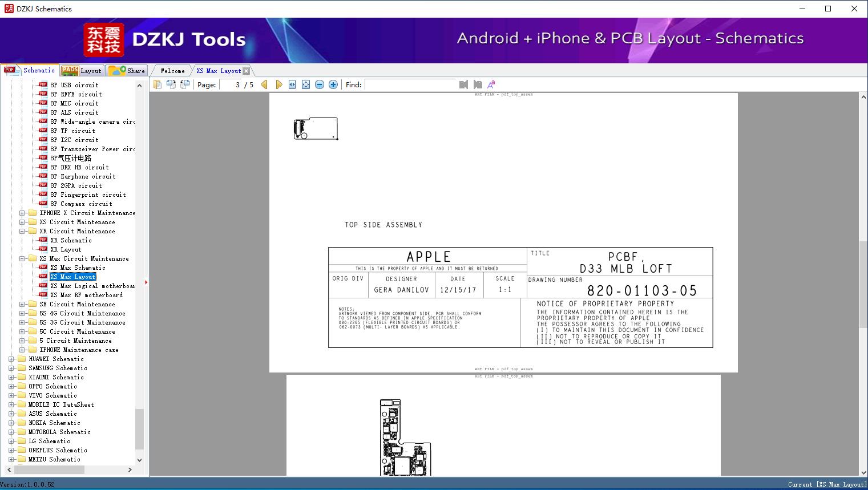Click tree panel scroll-down arrow
The height and width of the screenshot is (490, 868).
click(x=140, y=460)
